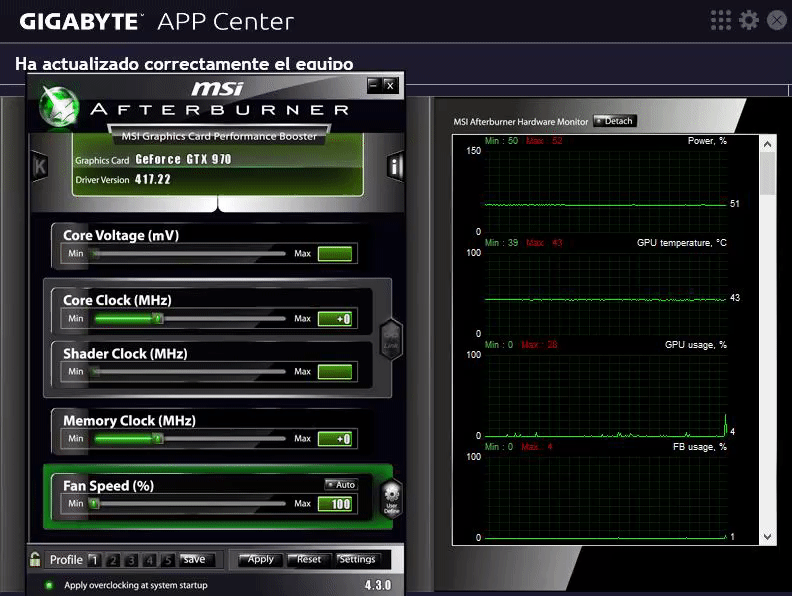Click the GPU temperature graph

(x=605, y=293)
